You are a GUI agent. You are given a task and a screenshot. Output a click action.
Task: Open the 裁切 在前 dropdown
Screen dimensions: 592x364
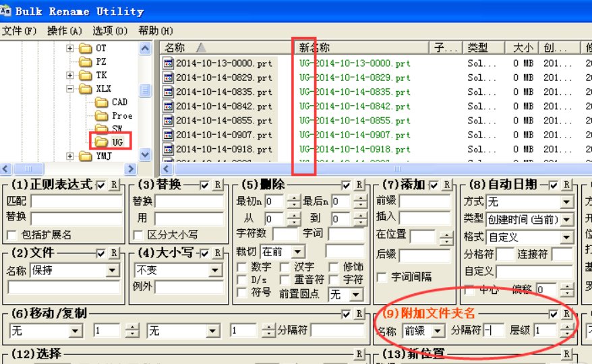click(x=298, y=252)
